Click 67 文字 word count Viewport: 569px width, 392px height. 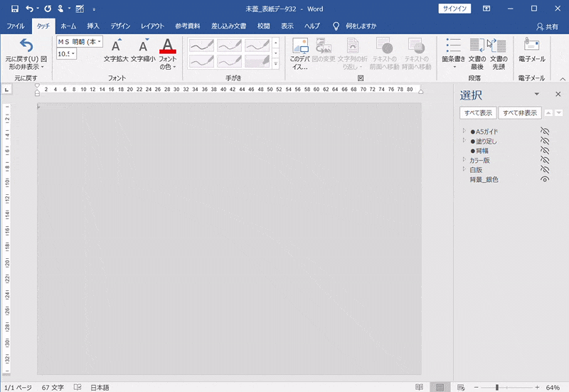coord(53,387)
